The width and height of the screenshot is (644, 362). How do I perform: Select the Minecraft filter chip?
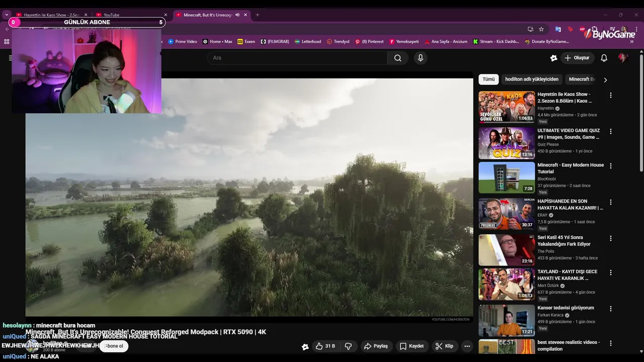582,79
